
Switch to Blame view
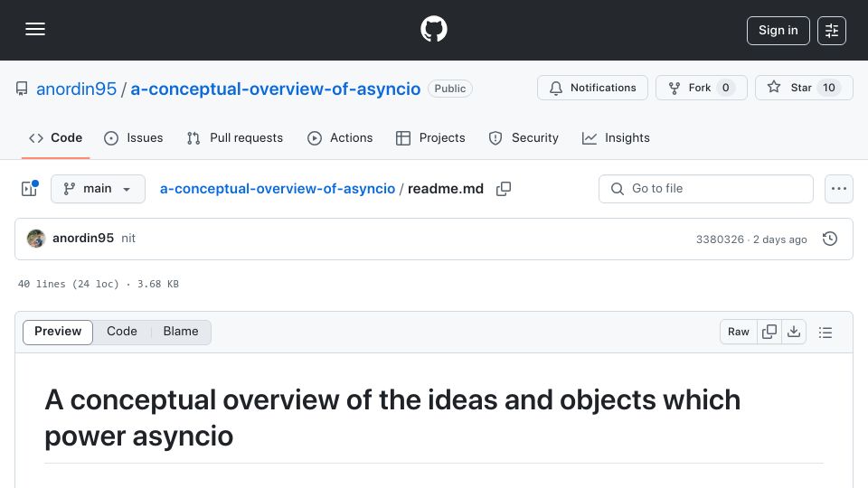coord(181,332)
